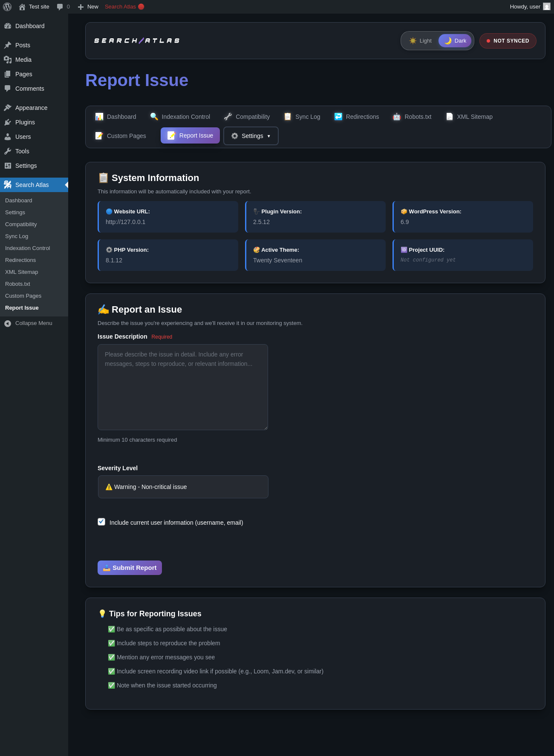Click the Active Theme value Twenty Seventeen

(x=277, y=260)
